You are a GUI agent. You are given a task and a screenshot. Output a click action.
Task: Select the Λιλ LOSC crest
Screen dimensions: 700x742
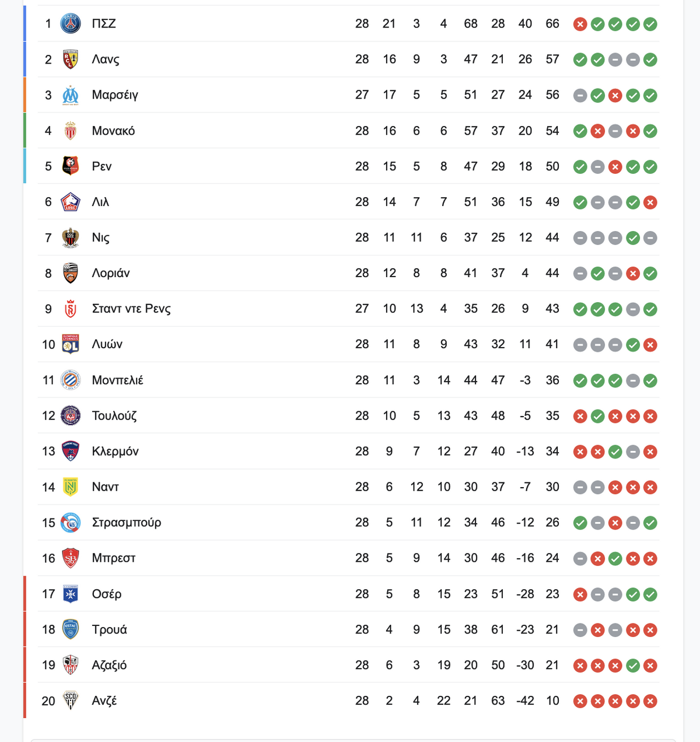point(71,202)
